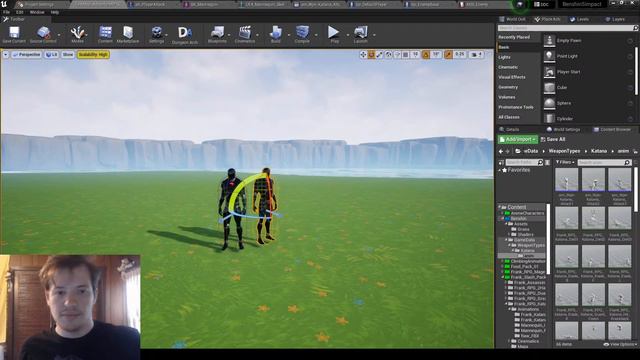
Task: Click the Launch toolbar icon
Action: tap(360, 32)
